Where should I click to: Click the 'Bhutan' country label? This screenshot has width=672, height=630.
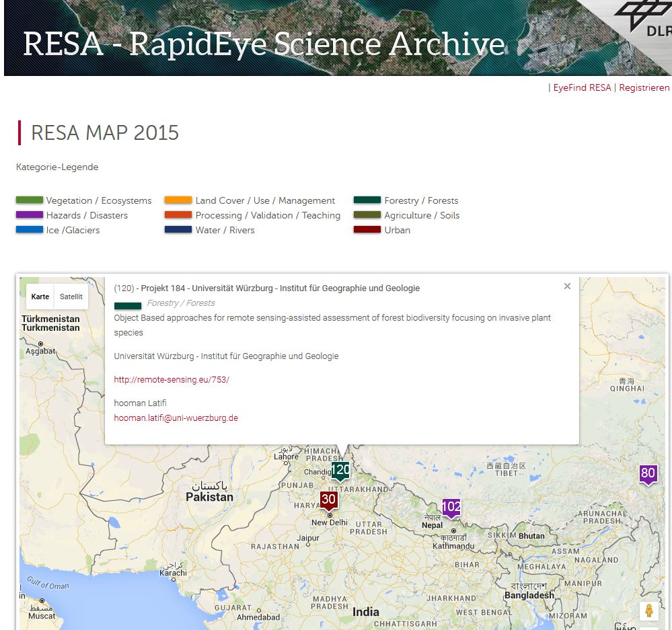point(532,536)
